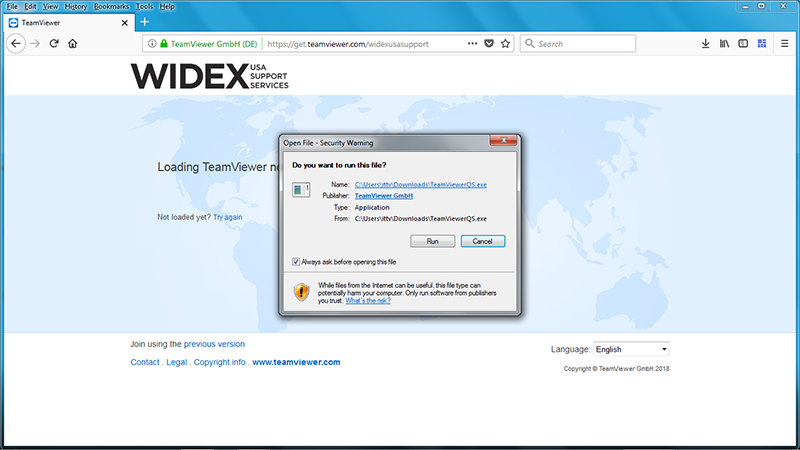Cancel the Open File security warning
The width and height of the screenshot is (800, 450).
483,241
